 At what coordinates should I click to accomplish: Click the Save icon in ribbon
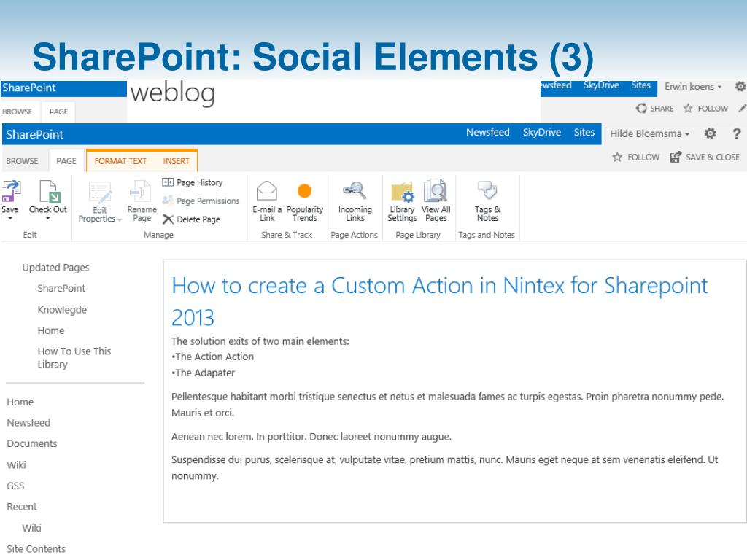tap(10, 192)
